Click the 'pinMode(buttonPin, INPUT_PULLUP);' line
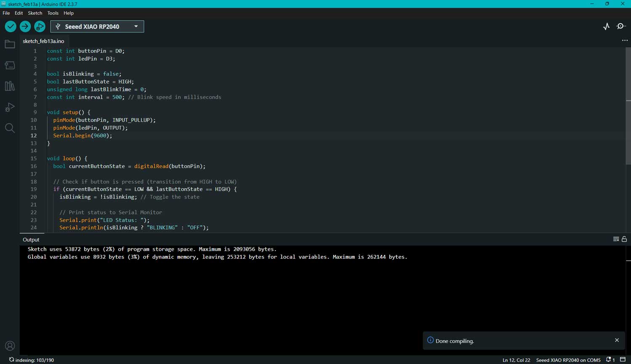Screen dimensions: 631x364 pos(104,120)
